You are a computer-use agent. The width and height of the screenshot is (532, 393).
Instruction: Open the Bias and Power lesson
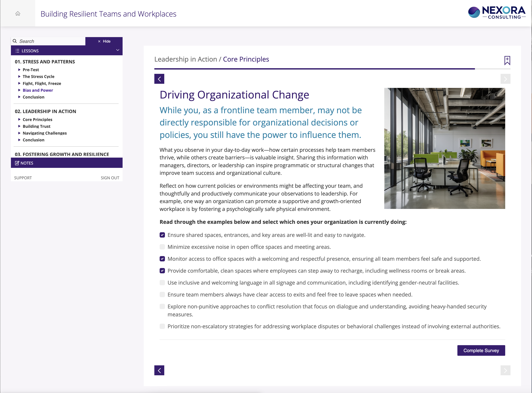pos(38,90)
